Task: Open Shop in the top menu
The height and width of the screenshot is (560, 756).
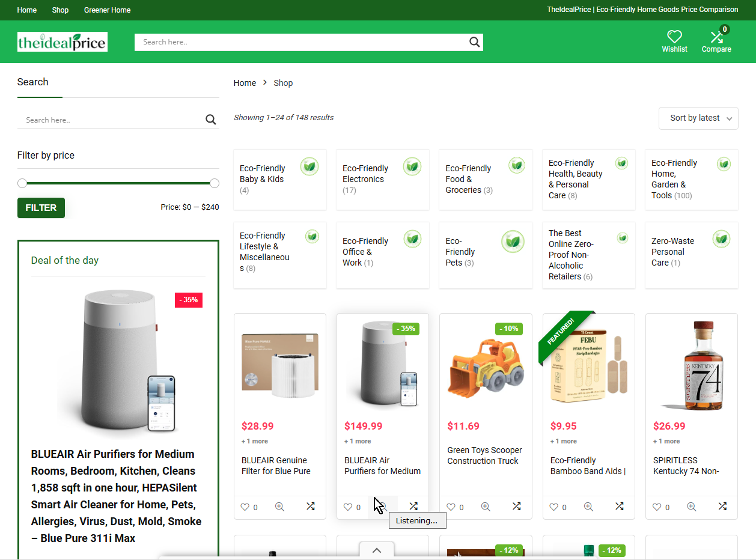Action: pyautogui.click(x=60, y=10)
